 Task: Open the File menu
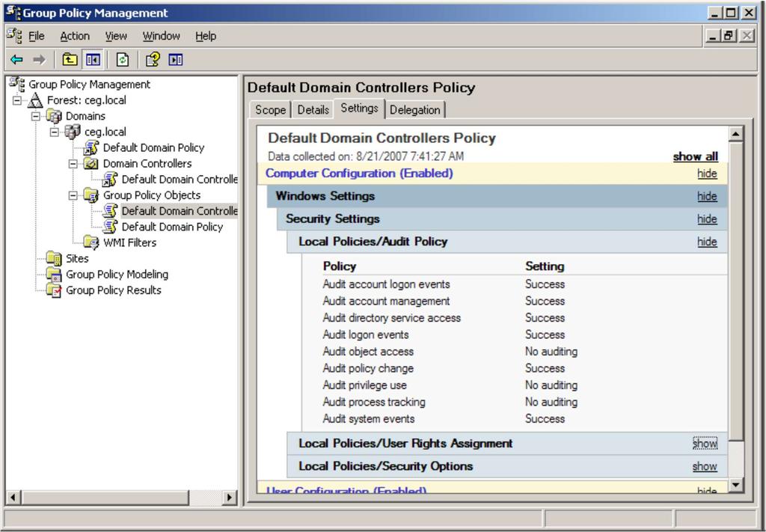pyautogui.click(x=36, y=36)
